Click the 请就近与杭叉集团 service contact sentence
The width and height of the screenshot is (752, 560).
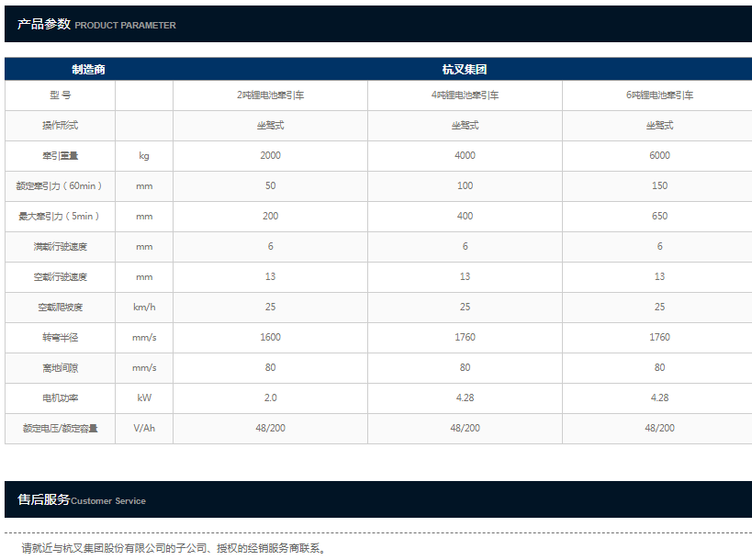[174, 548]
